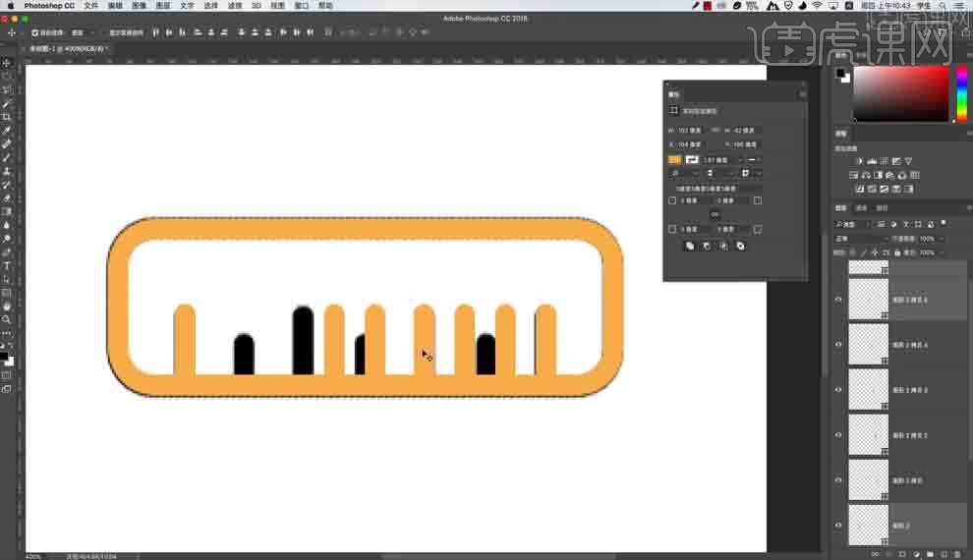Add an Invert adjustment

click(x=859, y=190)
